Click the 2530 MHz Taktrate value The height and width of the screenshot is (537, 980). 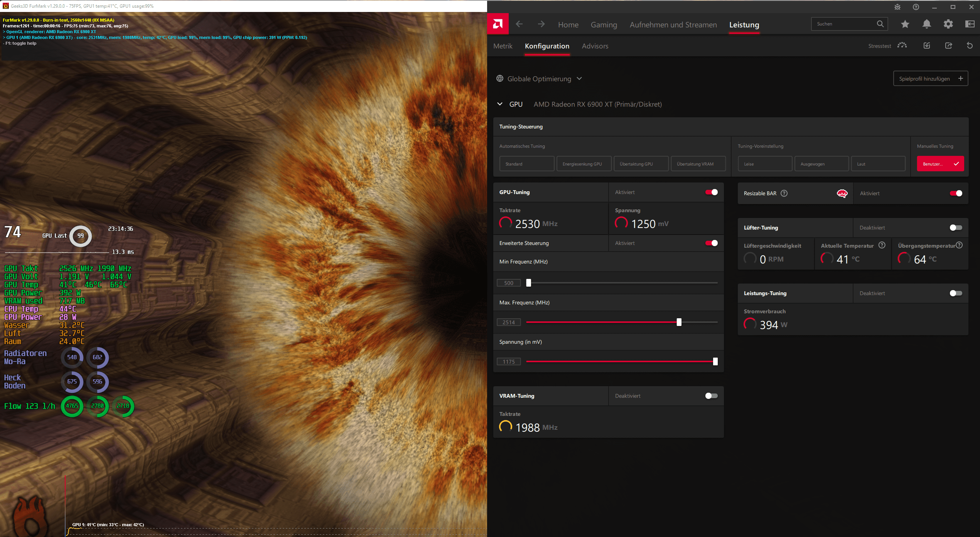tap(536, 224)
